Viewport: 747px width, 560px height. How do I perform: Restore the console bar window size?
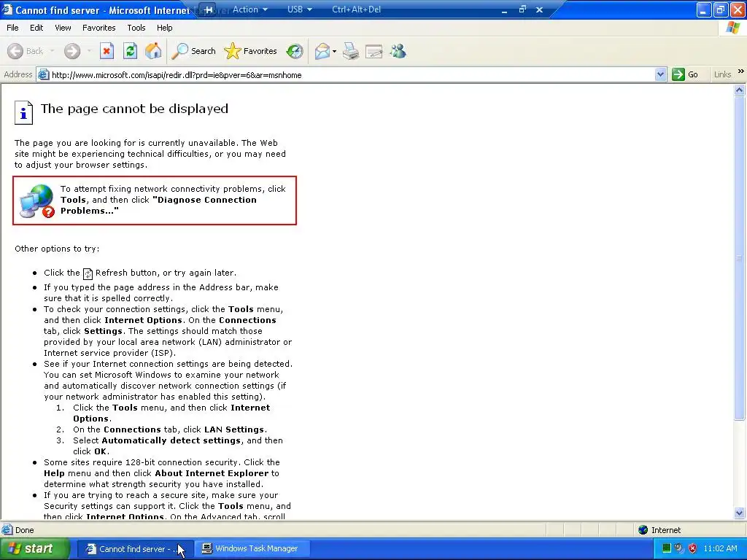(x=522, y=9)
